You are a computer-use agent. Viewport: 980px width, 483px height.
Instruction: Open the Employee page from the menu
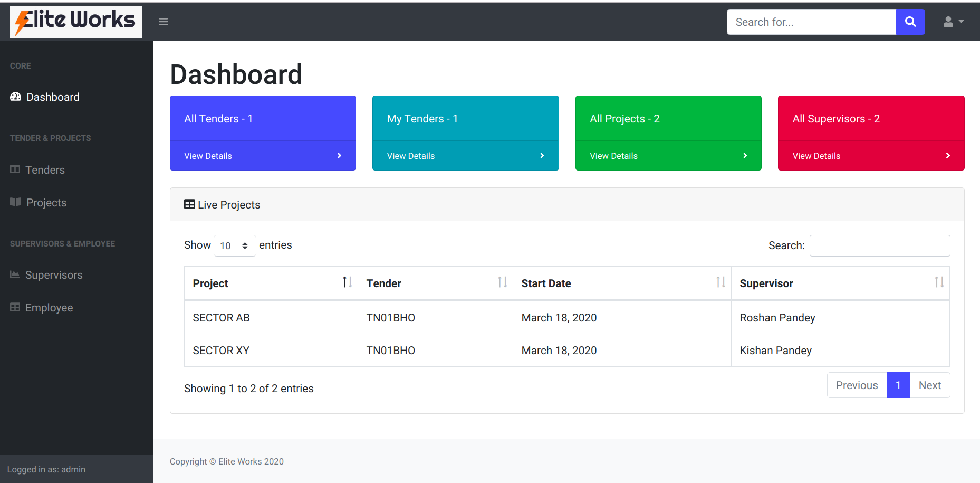(x=49, y=307)
